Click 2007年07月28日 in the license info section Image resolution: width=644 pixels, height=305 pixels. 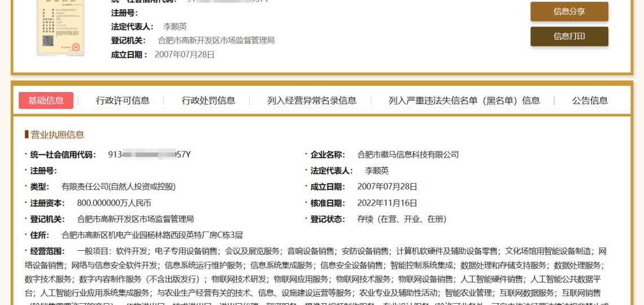click(x=388, y=187)
